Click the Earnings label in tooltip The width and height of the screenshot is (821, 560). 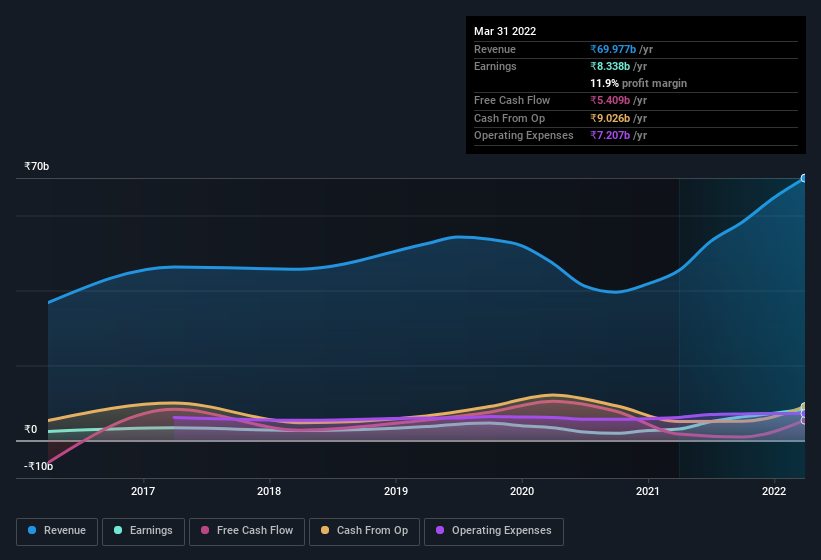click(x=495, y=66)
